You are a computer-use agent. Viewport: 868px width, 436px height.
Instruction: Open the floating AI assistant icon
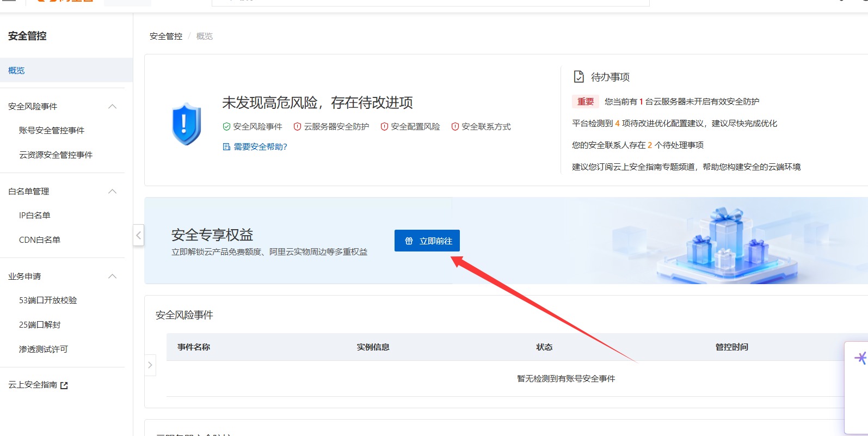pyautogui.click(x=860, y=358)
